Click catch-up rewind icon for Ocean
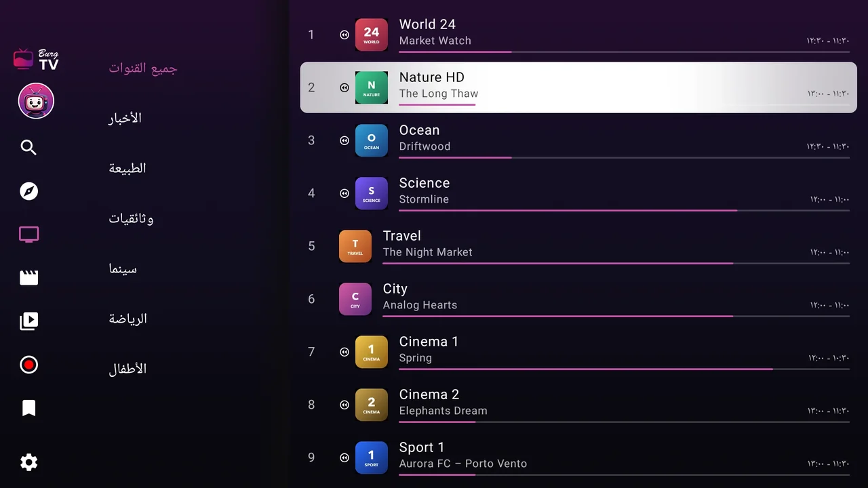Screen dimensions: 868x488 tap(344, 140)
